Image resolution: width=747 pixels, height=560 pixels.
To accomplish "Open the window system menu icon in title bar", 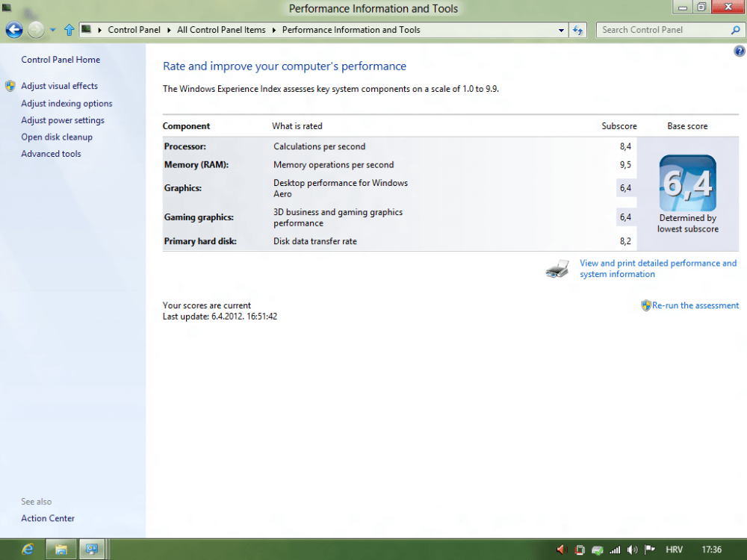I will click(7, 7).
